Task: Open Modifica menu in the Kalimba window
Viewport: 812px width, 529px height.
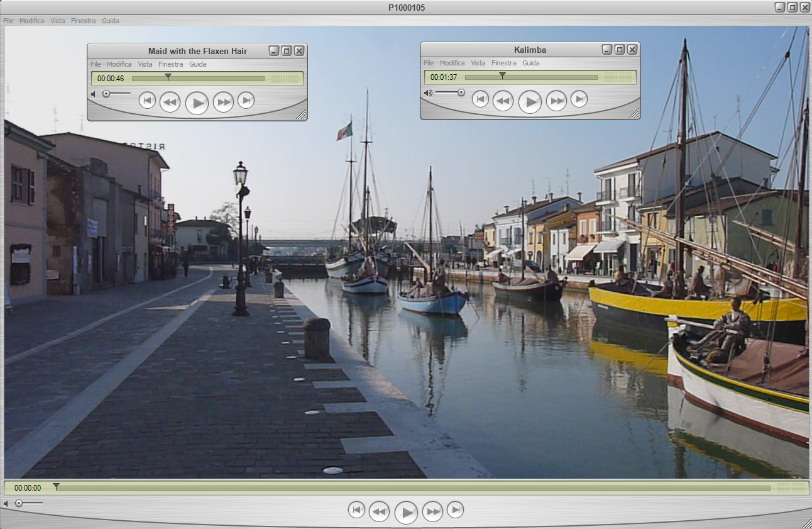Action: pyautogui.click(x=452, y=63)
